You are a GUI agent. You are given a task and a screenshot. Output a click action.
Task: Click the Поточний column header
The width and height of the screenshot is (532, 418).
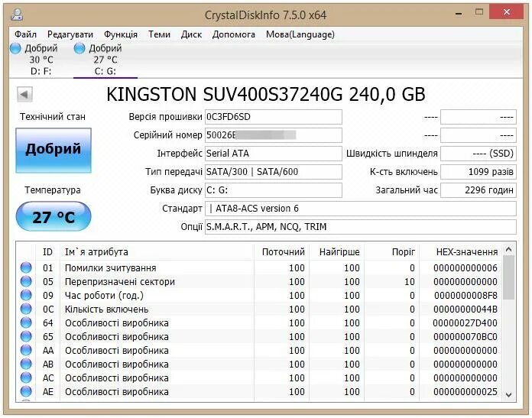[x=281, y=251]
